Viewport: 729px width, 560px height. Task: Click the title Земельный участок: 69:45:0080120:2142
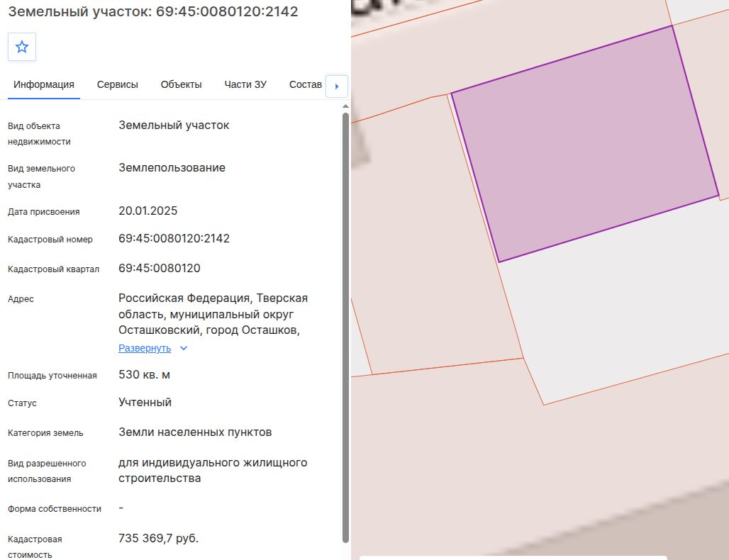(x=153, y=11)
